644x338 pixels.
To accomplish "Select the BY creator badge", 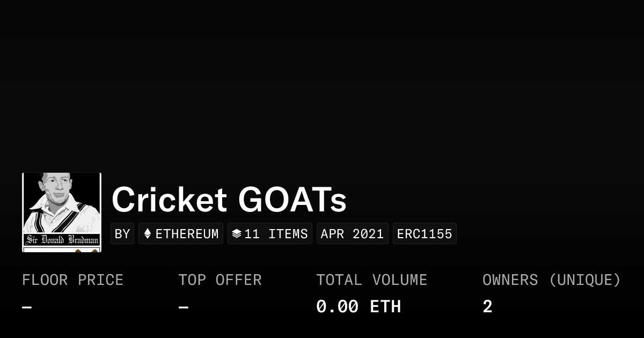I will click(122, 234).
